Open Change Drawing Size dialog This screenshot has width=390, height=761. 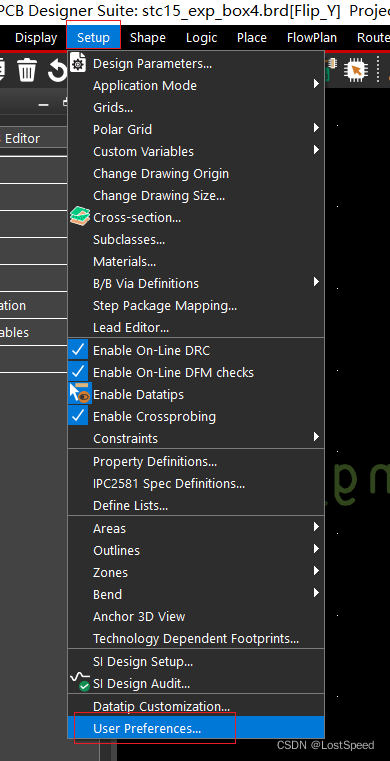(x=195, y=196)
